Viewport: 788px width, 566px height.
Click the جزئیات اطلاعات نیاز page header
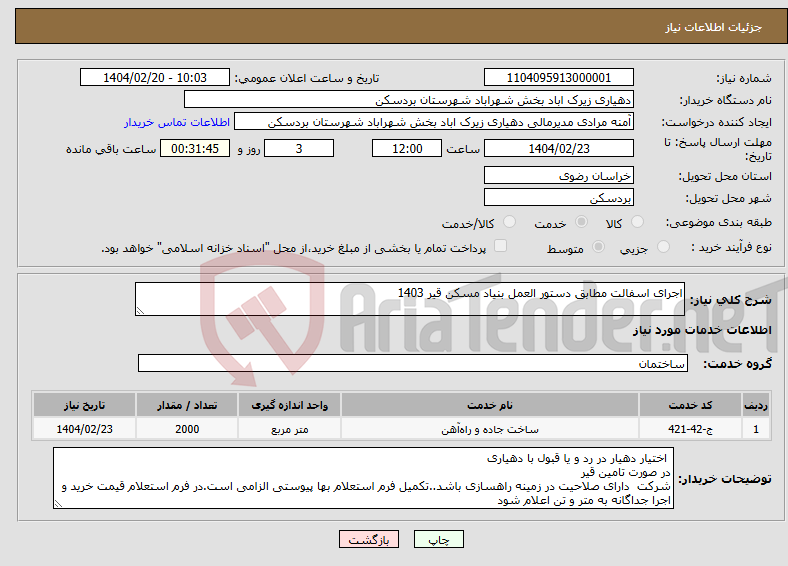(x=714, y=27)
